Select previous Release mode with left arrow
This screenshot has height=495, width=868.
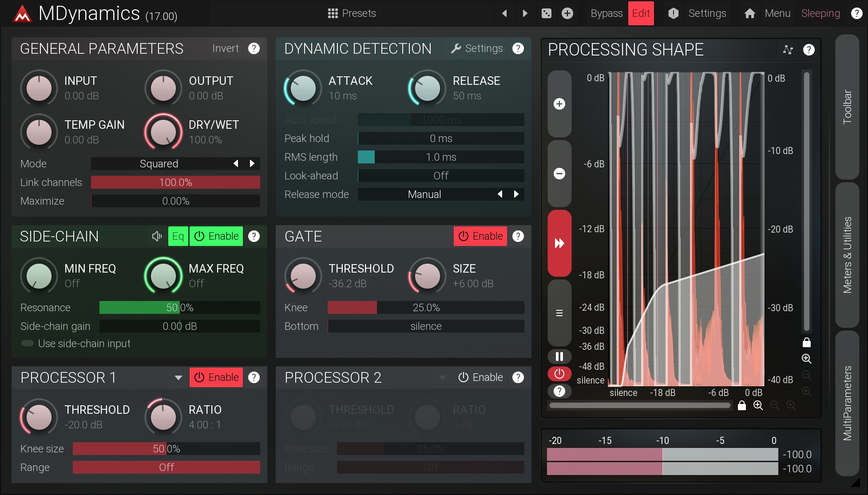tap(500, 194)
